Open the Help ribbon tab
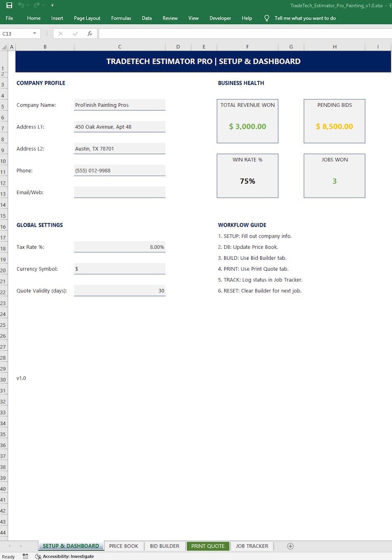The height and width of the screenshot is (560, 392). (x=247, y=18)
